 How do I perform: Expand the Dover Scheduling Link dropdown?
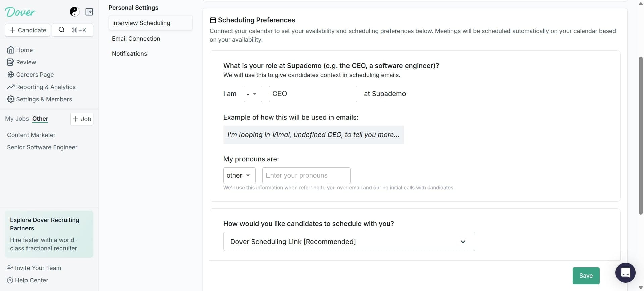point(349,241)
